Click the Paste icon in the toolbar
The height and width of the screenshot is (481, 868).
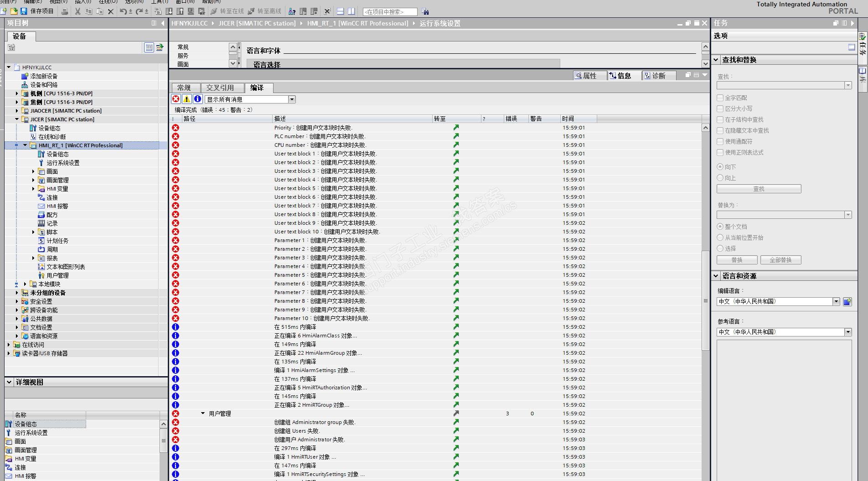click(x=100, y=11)
